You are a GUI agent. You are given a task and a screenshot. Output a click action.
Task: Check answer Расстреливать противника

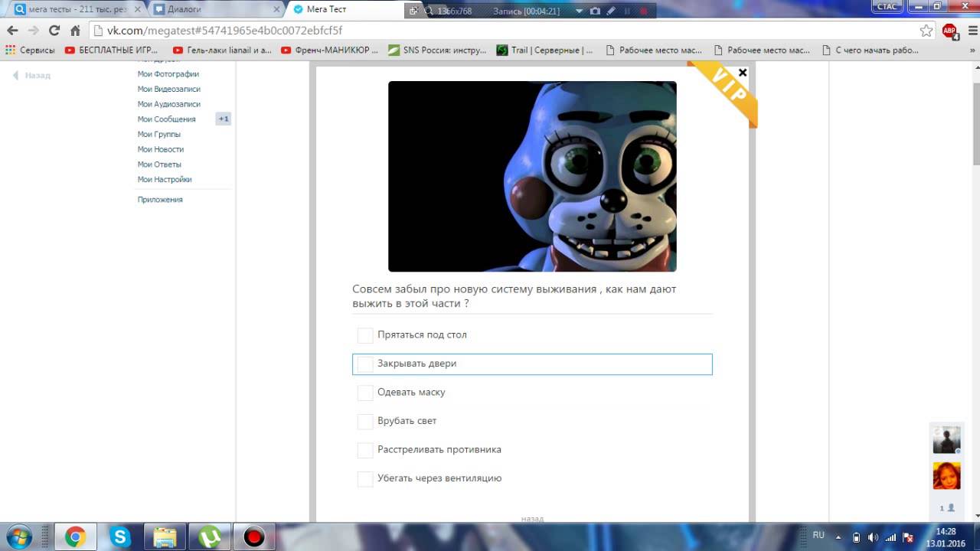365,450
